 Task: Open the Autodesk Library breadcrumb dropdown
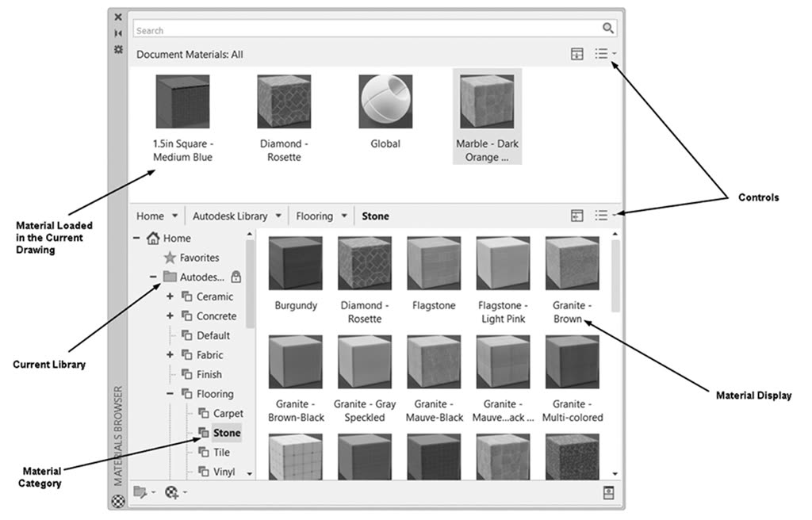pos(278,216)
